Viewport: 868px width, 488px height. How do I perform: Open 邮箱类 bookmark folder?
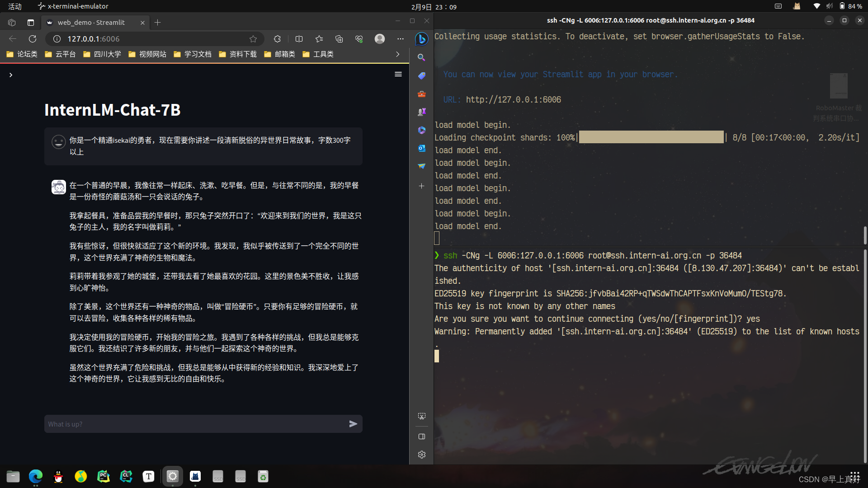tap(279, 54)
